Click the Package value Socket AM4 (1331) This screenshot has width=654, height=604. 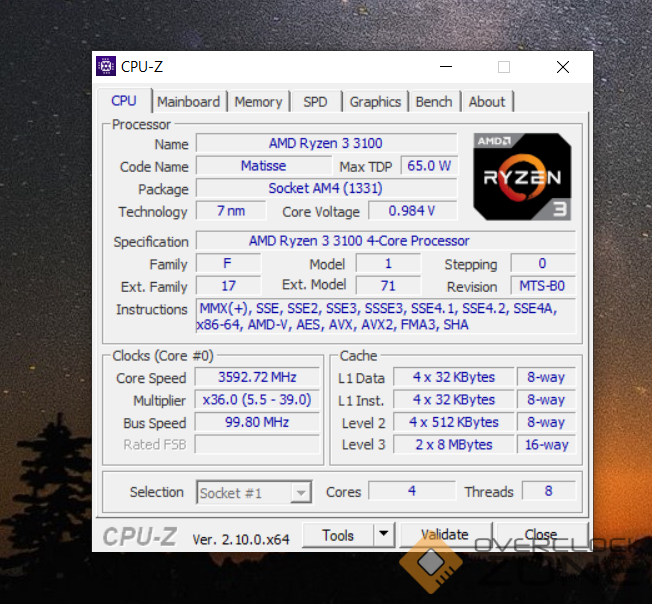tap(326, 188)
